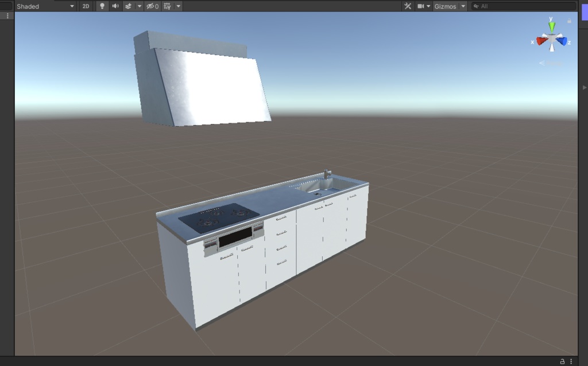
Task: Select the green Y axis of the gizmo
Action: tap(551, 26)
